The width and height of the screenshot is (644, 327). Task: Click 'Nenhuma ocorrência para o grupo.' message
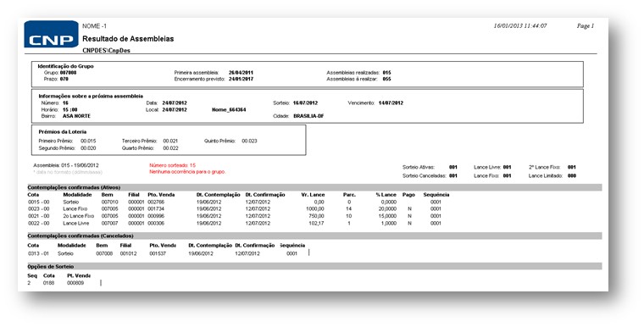188,172
